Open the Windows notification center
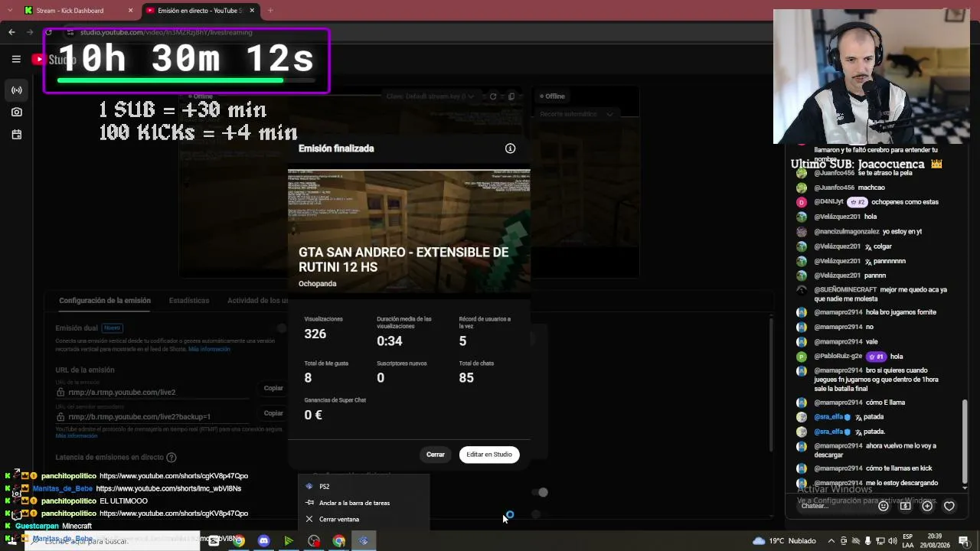The image size is (980, 551). coord(963,541)
